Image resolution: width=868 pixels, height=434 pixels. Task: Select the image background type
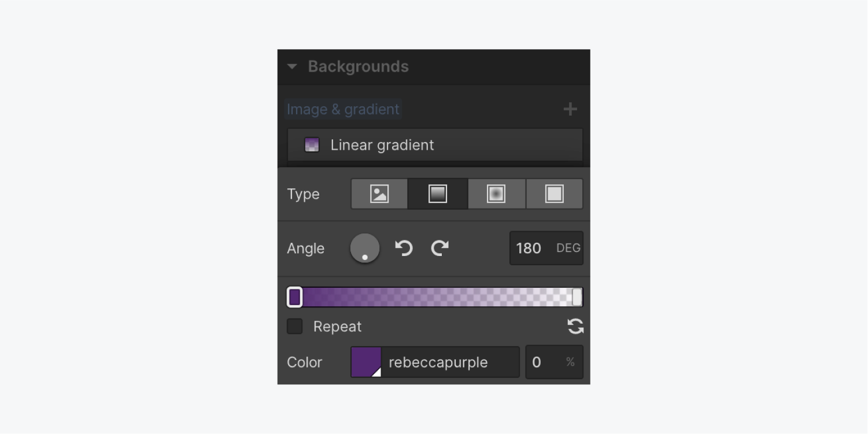379,194
